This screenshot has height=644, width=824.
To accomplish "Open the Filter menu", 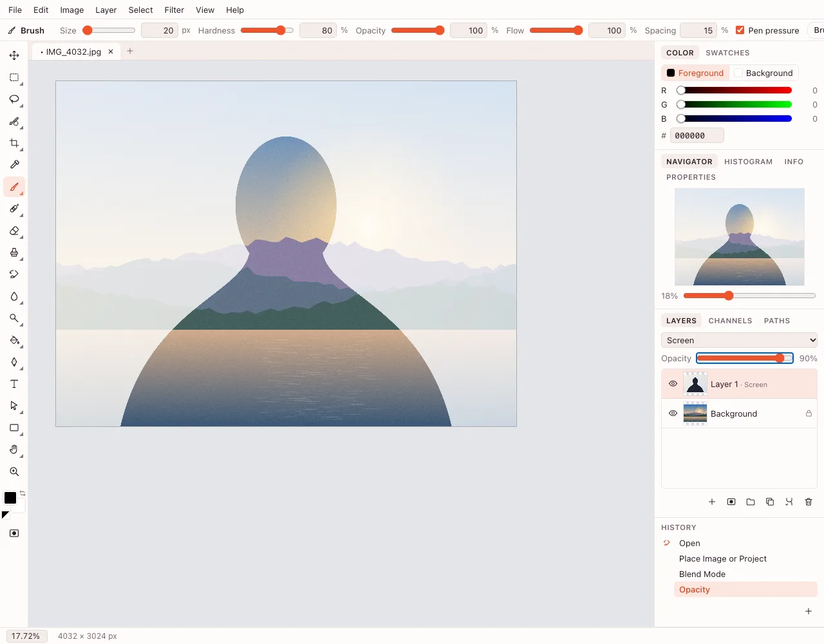I will click(x=174, y=10).
